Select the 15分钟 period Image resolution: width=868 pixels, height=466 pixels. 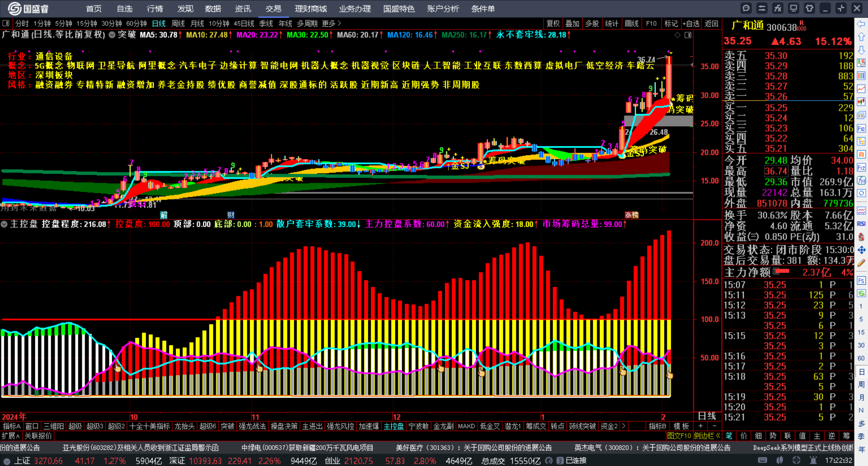86,24
